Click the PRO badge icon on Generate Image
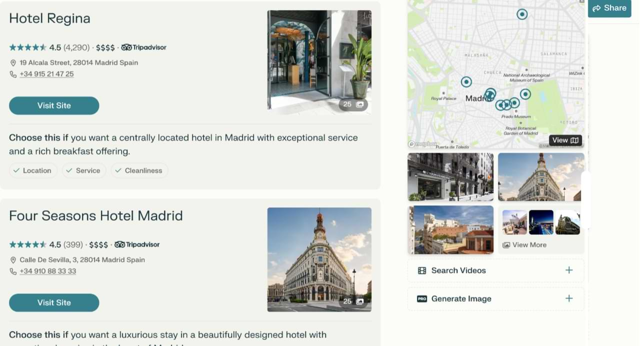 click(421, 299)
